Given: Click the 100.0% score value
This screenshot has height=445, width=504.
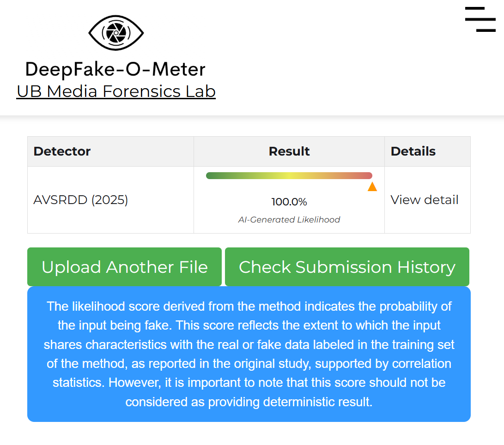Looking at the screenshot, I should pos(289,202).
